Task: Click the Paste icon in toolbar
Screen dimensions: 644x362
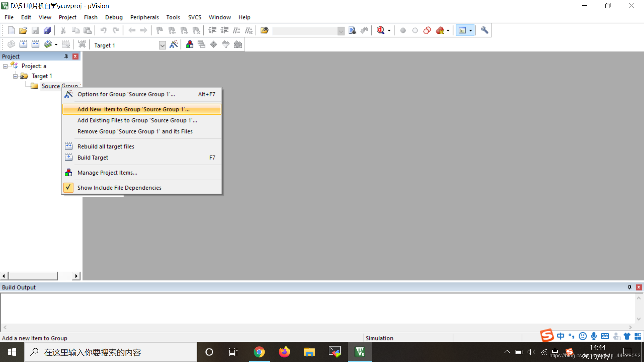Action: tap(88, 31)
